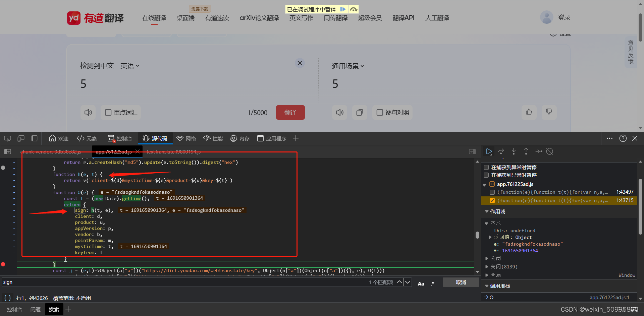Image resolution: width=644 pixels, height=316 pixels.
Task: Switch to the 控制台 DevTools tab
Action: click(x=120, y=138)
